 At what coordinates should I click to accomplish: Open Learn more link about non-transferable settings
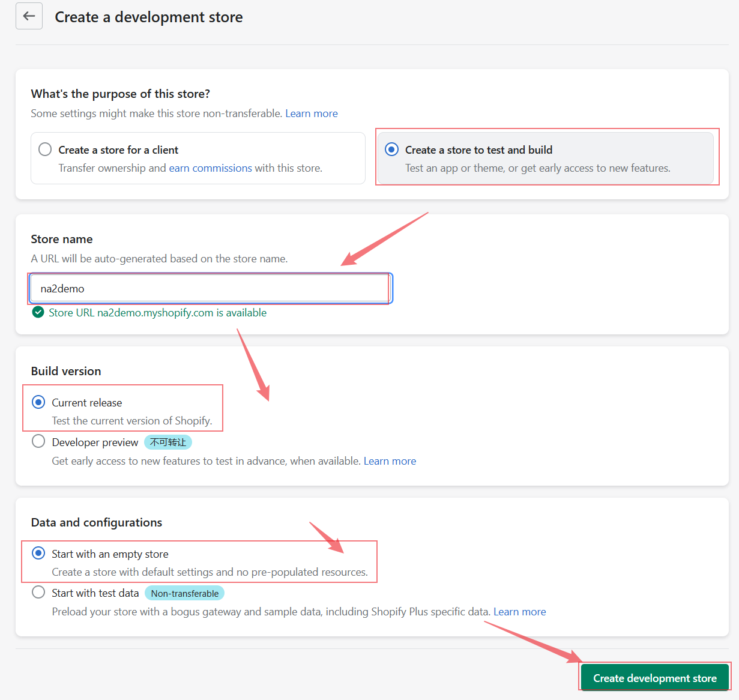(x=312, y=113)
